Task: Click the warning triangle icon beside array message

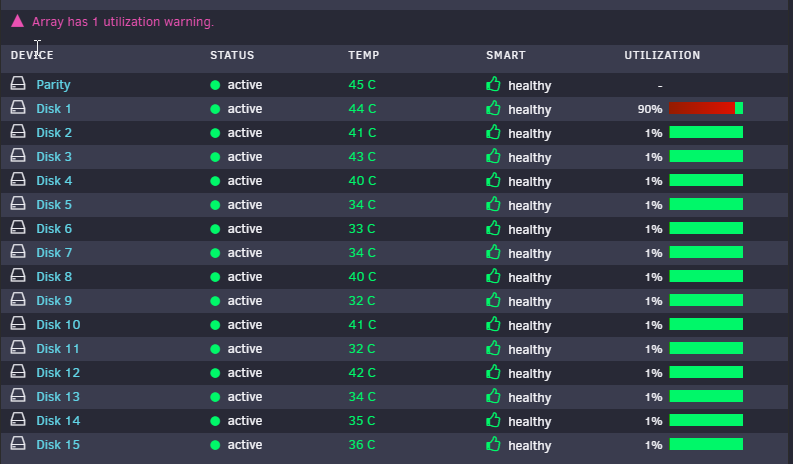Action: pos(18,21)
